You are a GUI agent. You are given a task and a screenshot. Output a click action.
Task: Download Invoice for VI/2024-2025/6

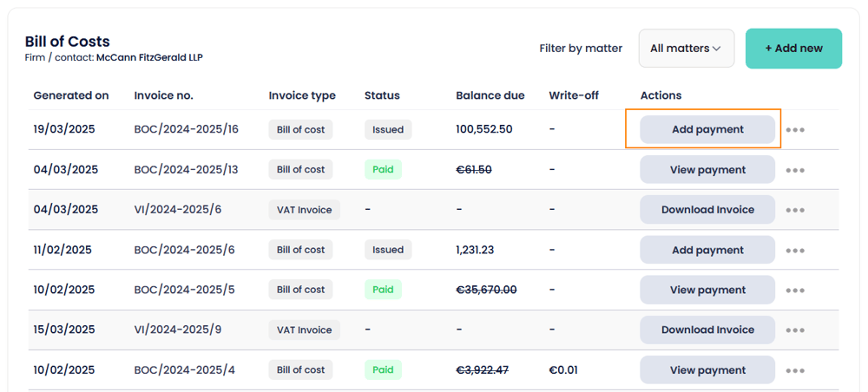(707, 210)
